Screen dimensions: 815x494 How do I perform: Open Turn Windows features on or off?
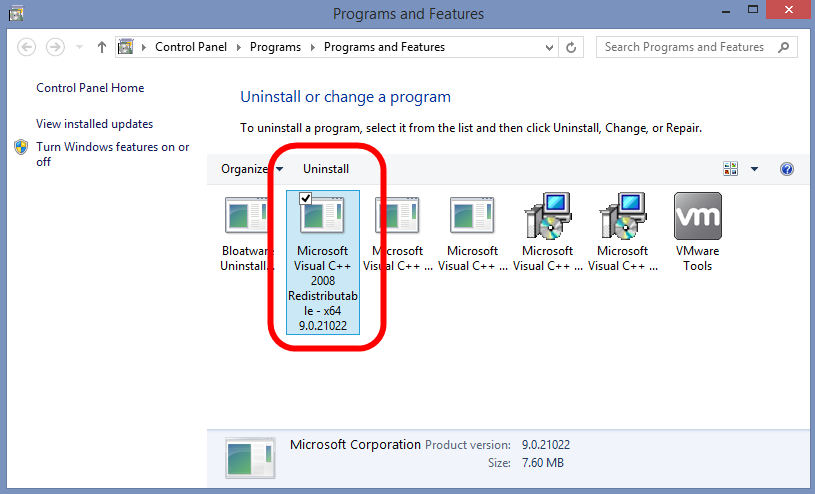point(113,154)
